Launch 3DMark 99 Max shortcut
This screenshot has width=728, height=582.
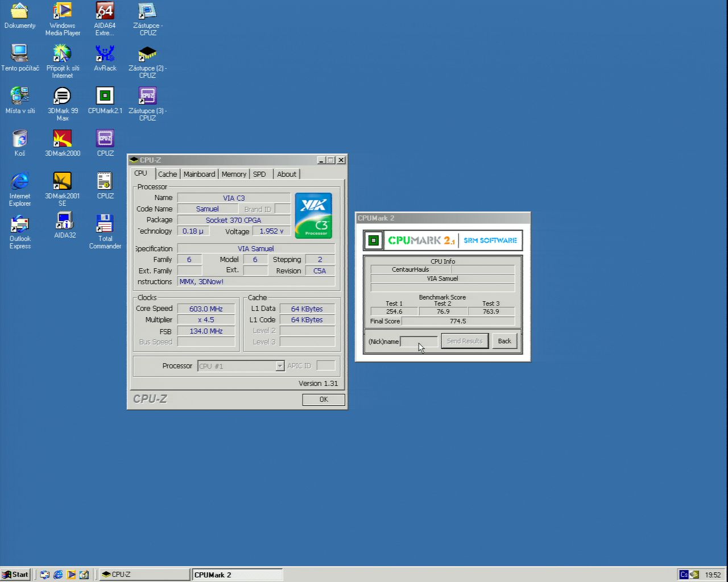point(63,96)
